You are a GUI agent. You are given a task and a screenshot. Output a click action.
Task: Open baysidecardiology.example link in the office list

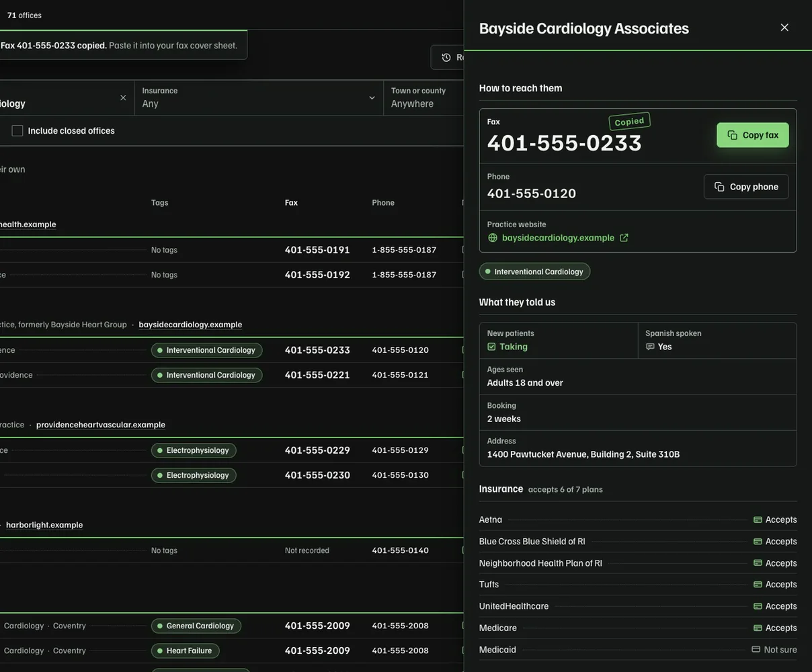click(190, 325)
